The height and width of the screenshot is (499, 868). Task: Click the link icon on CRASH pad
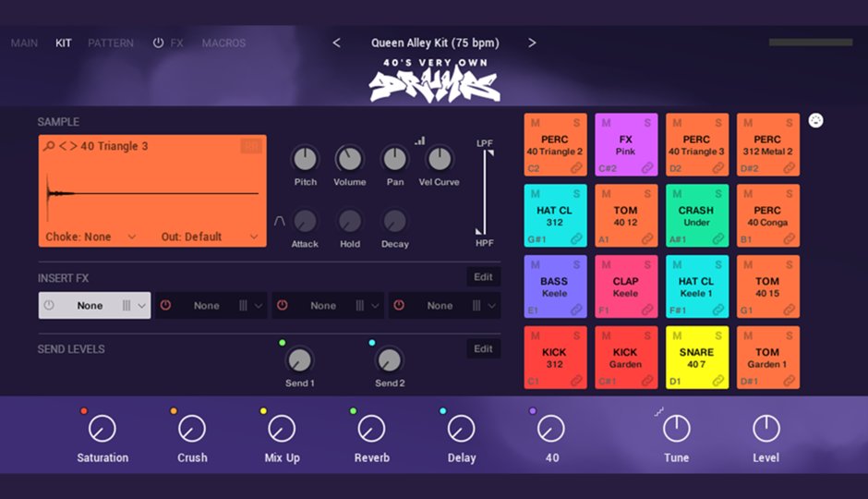coord(717,238)
